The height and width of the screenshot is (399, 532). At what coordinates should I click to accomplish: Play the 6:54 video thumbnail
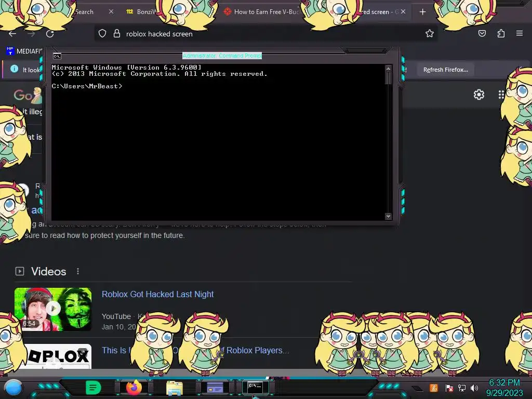click(x=53, y=309)
